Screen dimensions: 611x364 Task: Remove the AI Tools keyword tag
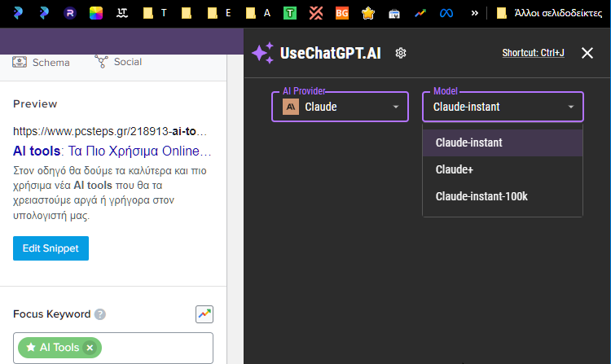[x=90, y=348]
